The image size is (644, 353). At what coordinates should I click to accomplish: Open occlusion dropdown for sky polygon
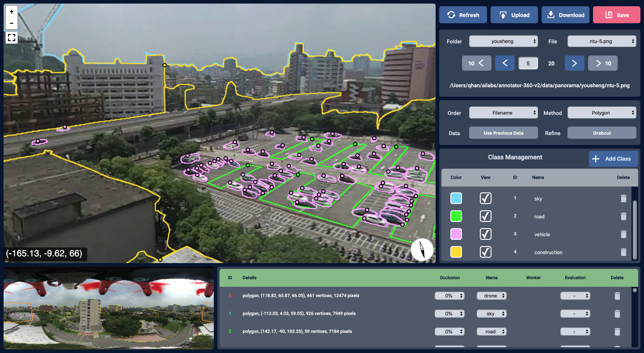[449, 313]
